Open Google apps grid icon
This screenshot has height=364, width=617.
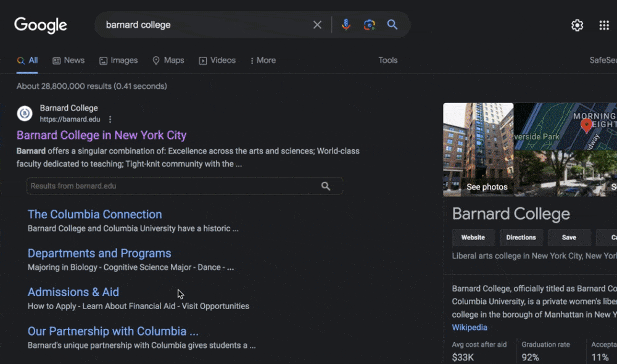pyautogui.click(x=604, y=25)
